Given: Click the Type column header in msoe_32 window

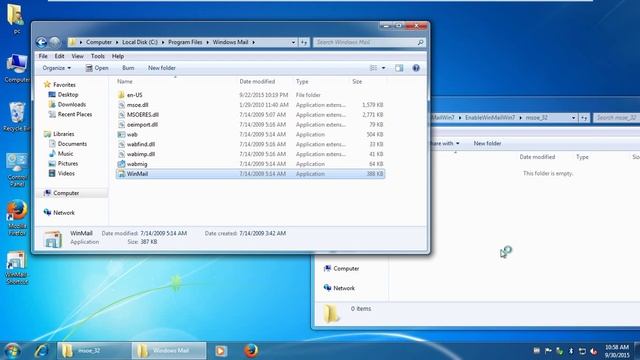Looking at the screenshot, I should click(582, 157).
